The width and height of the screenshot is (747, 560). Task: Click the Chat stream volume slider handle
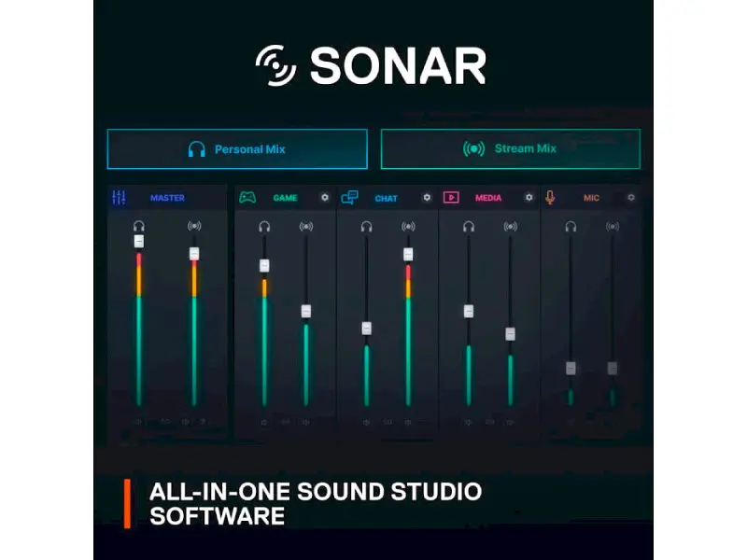point(408,255)
